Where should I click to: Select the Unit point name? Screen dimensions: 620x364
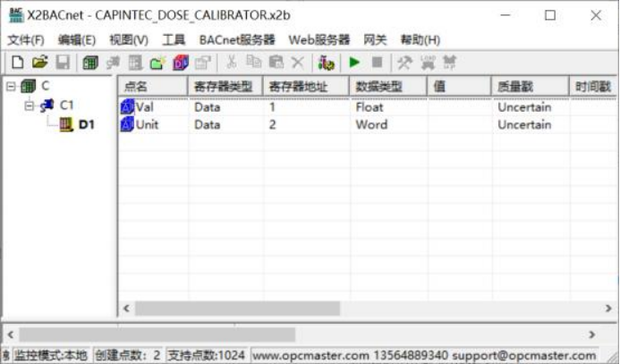[147, 124]
